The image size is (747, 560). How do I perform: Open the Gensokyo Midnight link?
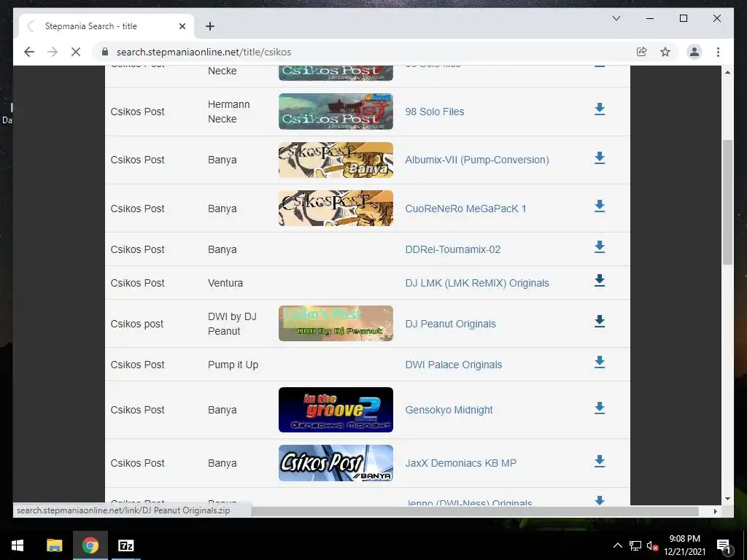pyautogui.click(x=449, y=410)
